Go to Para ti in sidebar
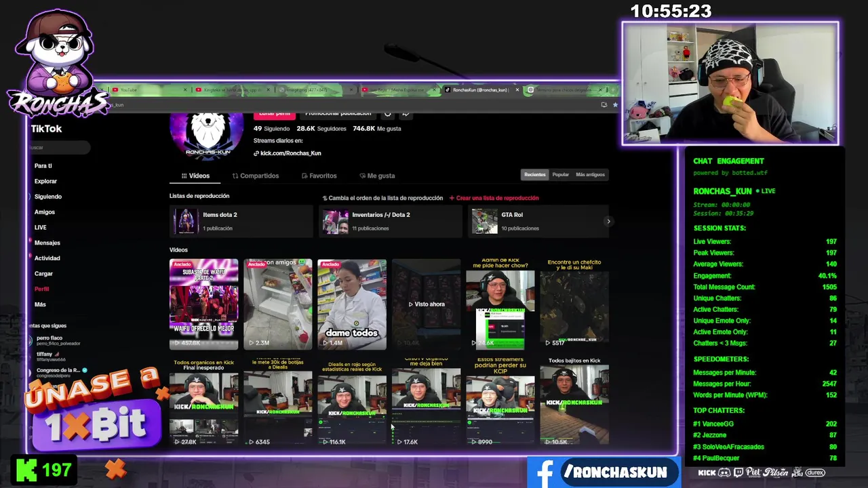Image resolution: width=868 pixels, height=488 pixels. point(43,166)
